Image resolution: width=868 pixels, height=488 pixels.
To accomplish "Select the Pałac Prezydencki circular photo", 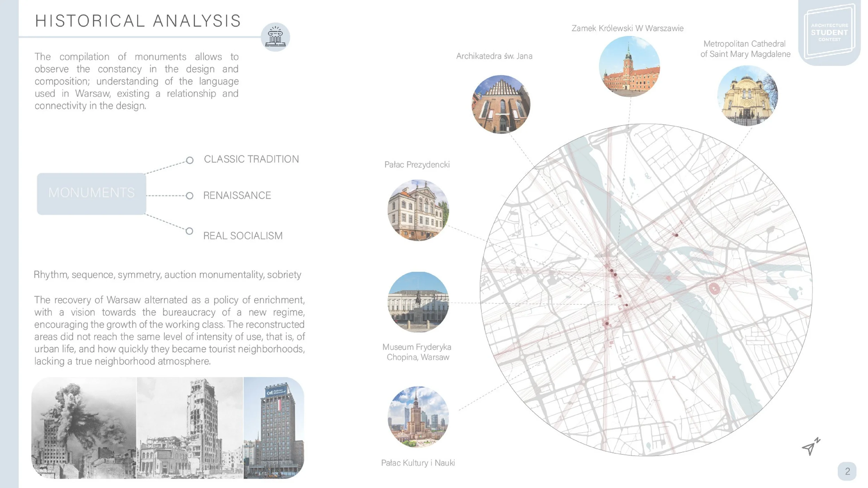I will pyautogui.click(x=418, y=210).
